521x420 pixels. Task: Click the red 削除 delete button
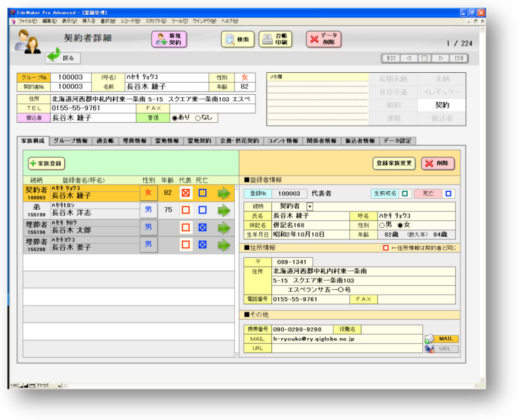[x=438, y=163]
